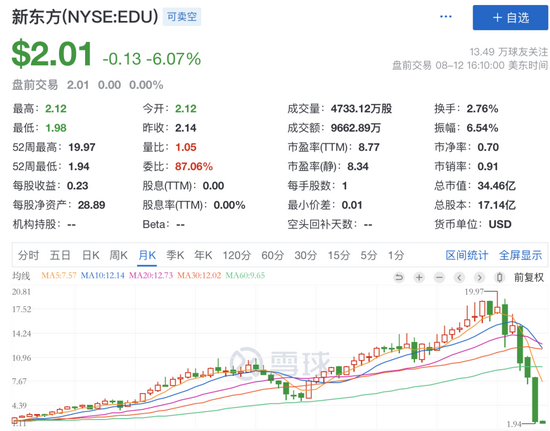Add stock with the 自选 button
Screen dimensions: 550x431
[x=510, y=18]
